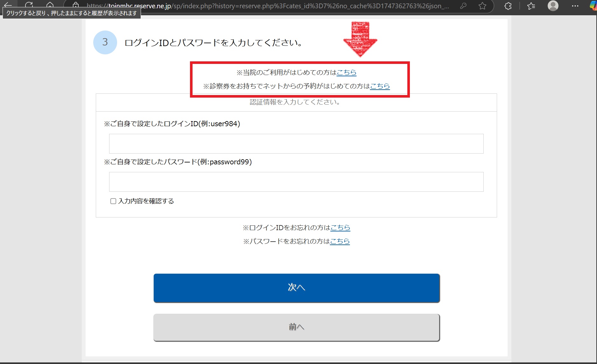Viewport: 597px width, 364px height.
Task: Open the browser profile avatar
Action: pyautogui.click(x=553, y=6)
